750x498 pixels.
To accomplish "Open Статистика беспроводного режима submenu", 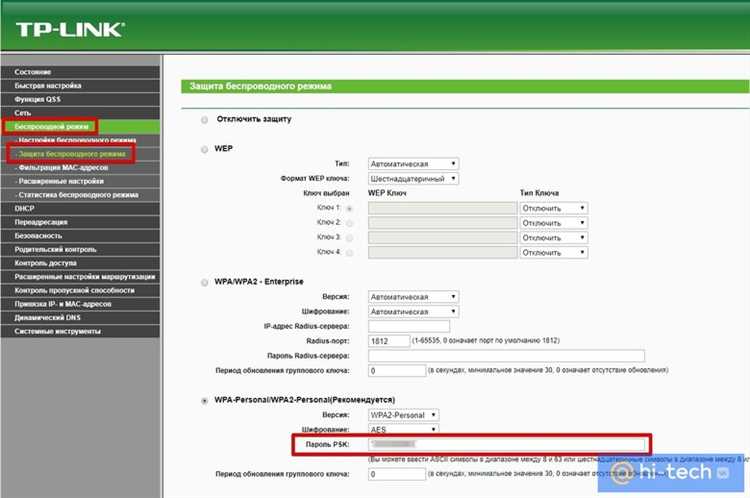I will point(80,195).
